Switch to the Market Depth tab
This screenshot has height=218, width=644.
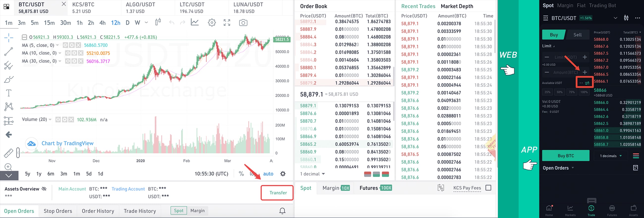[x=457, y=6]
